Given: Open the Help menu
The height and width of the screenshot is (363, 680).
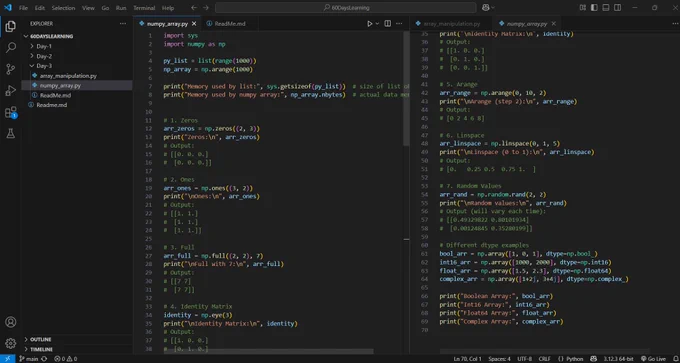Looking at the screenshot, I should tap(168, 8).
